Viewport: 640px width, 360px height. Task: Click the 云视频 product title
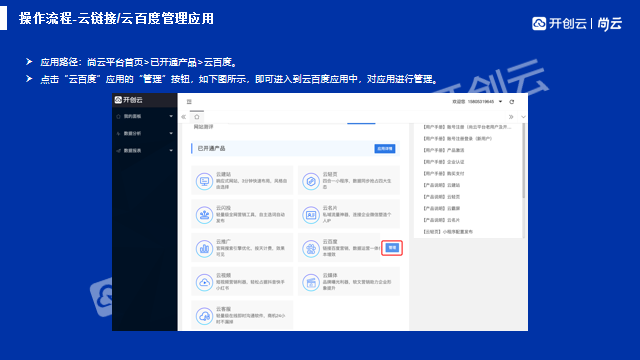click(x=223, y=276)
